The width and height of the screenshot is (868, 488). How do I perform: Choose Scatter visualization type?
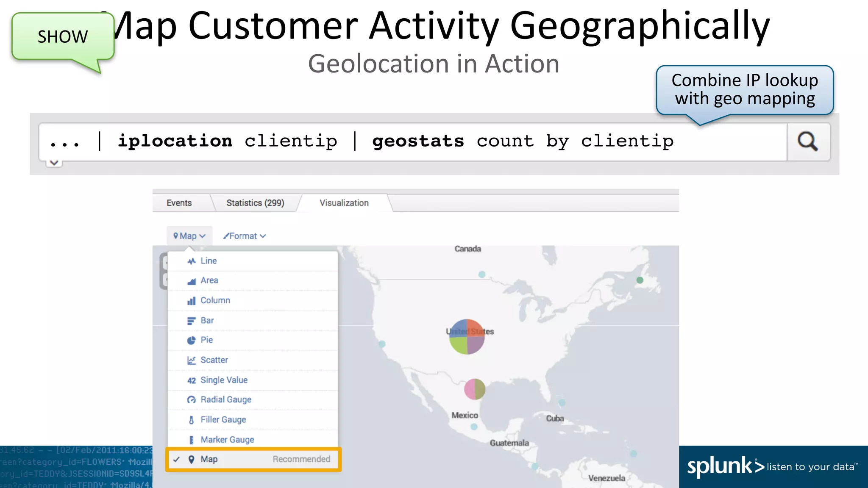click(253, 360)
